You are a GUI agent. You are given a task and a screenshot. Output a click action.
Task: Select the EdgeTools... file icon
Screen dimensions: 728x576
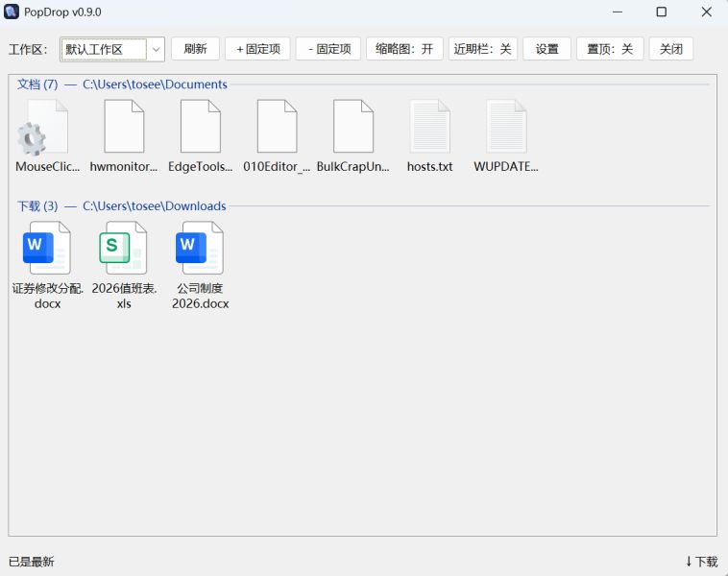coord(200,127)
